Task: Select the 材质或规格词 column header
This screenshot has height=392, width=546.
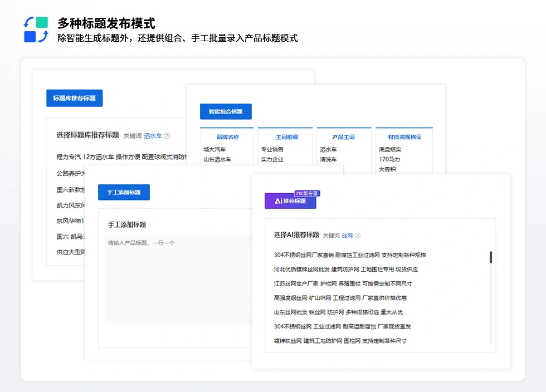Action: (x=404, y=137)
